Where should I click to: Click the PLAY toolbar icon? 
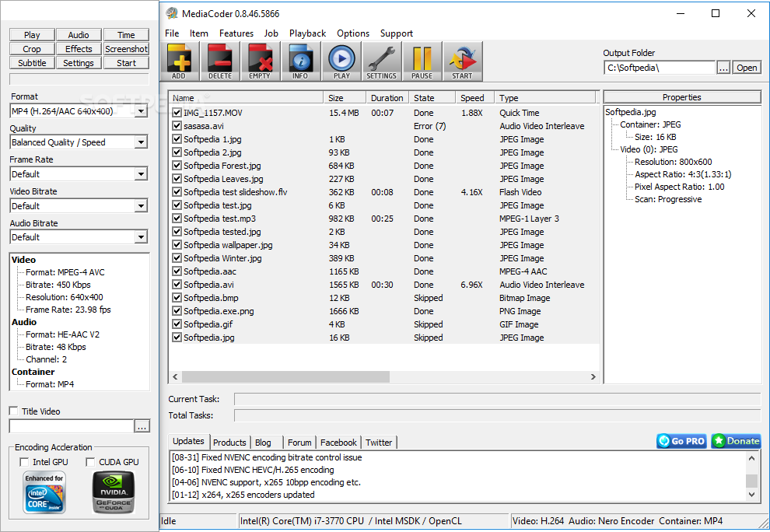[341, 61]
